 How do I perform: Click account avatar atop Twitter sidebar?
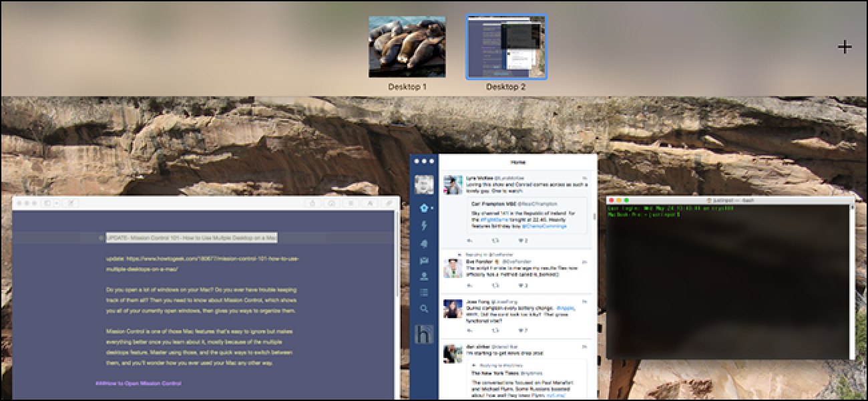423,184
